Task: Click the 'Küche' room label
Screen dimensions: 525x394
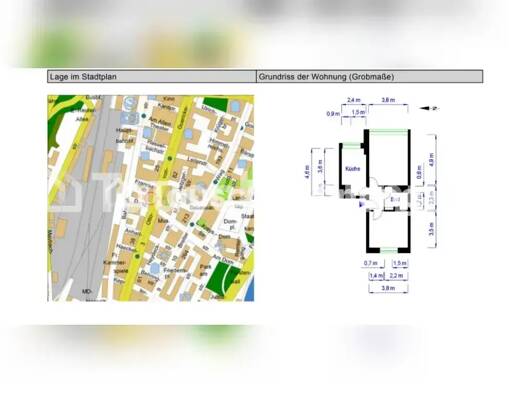Action: [353, 169]
